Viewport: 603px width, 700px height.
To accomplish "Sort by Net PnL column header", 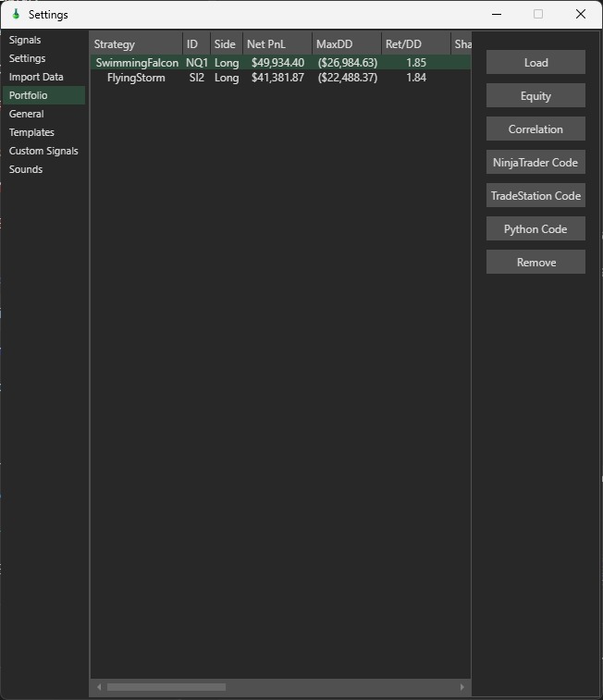I will pos(277,43).
